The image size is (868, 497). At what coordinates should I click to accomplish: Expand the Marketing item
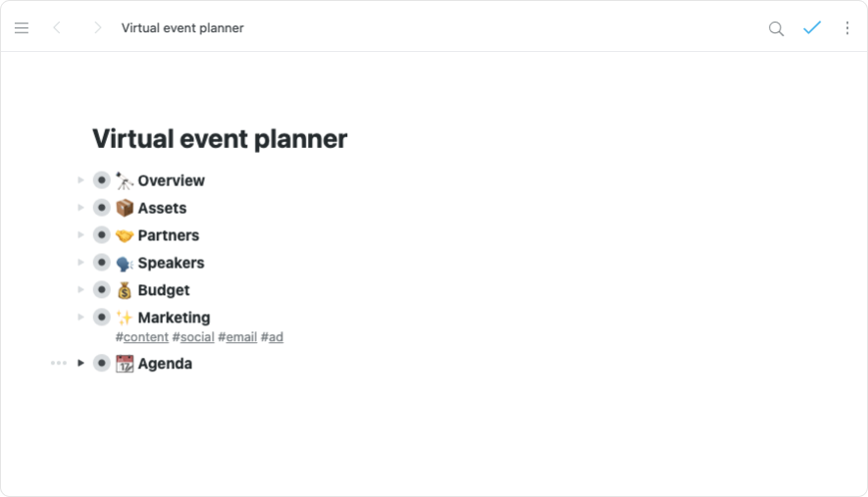[x=81, y=318]
